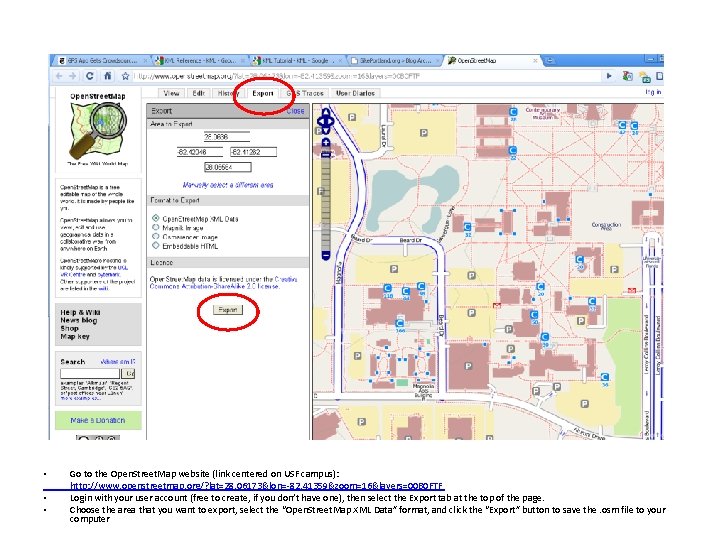Open the Map key link
This screenshot has width=720, height=540.
pos(75,337)
